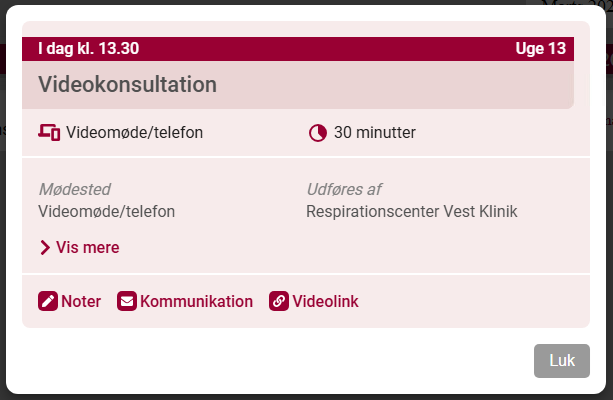Click the Videokonsultation title
Viewport: 613px width, 400px height.
[128, 84]
